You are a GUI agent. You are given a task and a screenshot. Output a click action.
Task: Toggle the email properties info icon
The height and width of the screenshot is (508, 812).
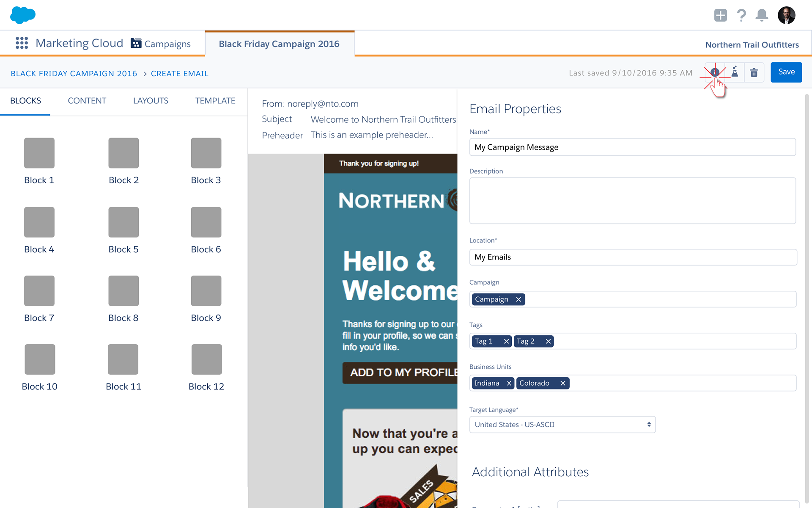point(715,72)
